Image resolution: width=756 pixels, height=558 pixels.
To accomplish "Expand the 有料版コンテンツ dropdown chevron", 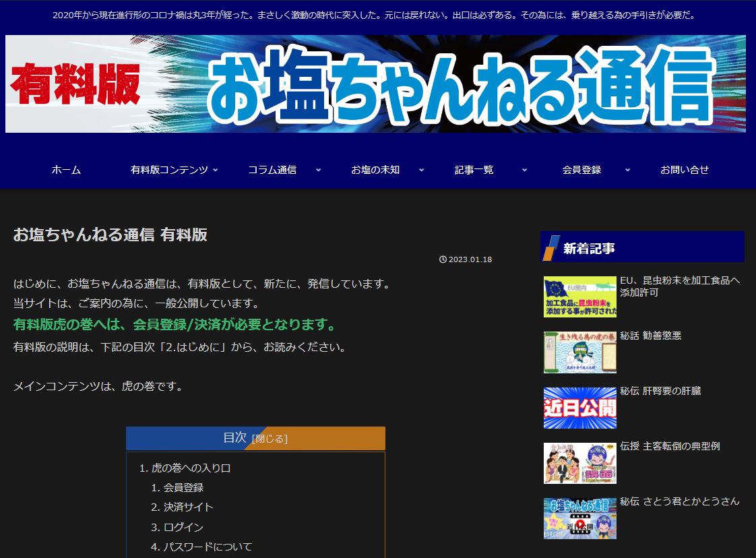I will (x=215, y=170).
